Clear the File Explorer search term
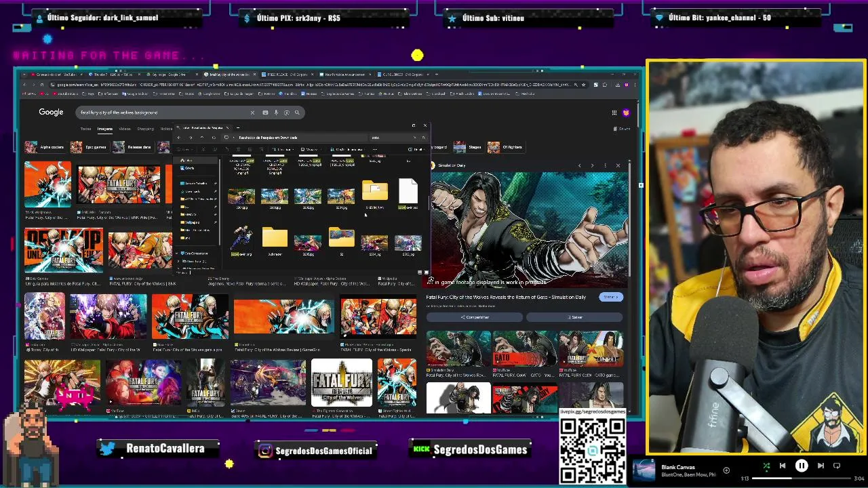The image size is (868, 488). pyautogui.click(x=414, y=138)
